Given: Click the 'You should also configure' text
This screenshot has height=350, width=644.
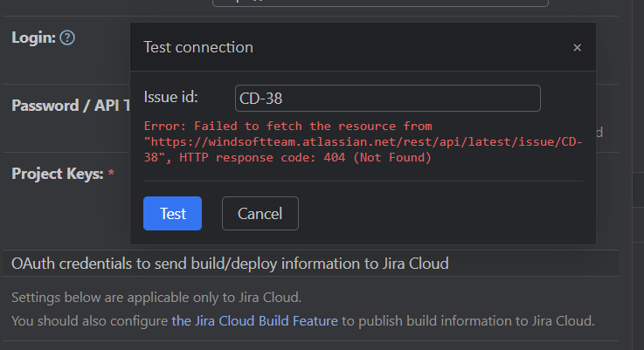Looking at the screenshot, I should pyautogui.click(x=90, y=320).
